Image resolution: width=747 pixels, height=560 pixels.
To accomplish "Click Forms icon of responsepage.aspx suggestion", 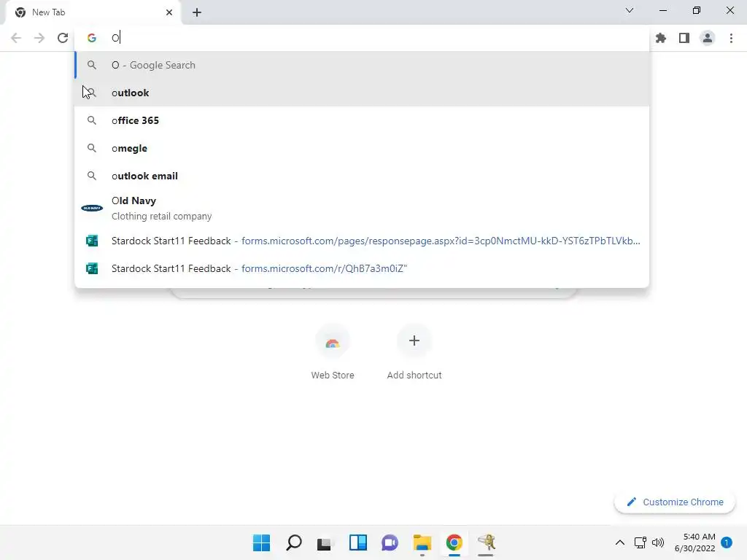I will [92, 241].
